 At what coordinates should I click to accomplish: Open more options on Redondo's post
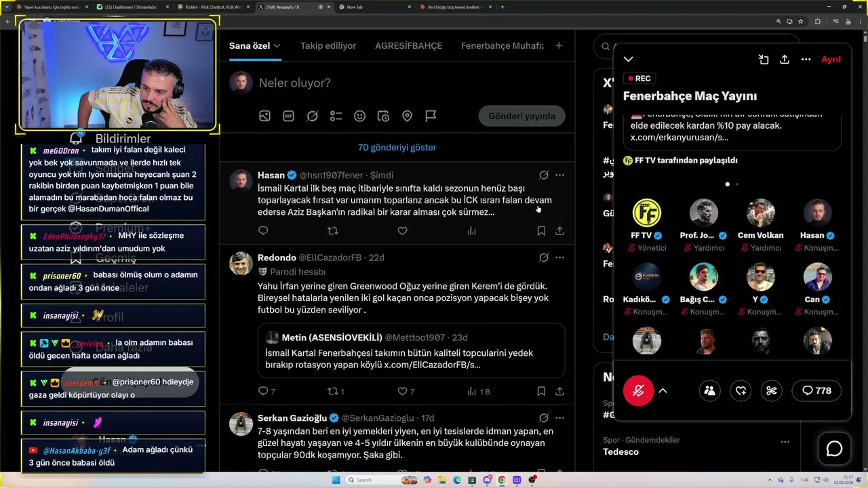tap(559, 258)
